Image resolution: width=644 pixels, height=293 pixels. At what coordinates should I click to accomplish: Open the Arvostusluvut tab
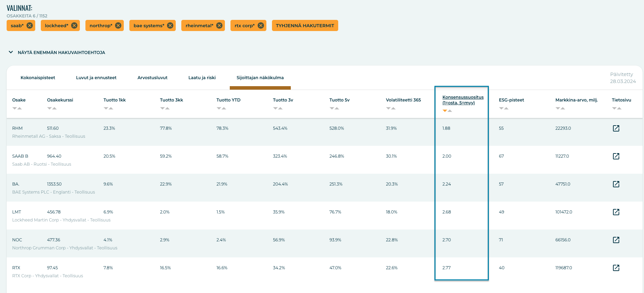coord(152,78)
